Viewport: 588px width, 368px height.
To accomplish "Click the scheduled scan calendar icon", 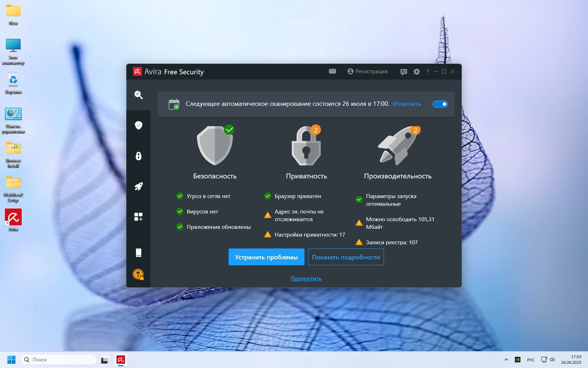I will pos(174,104).
